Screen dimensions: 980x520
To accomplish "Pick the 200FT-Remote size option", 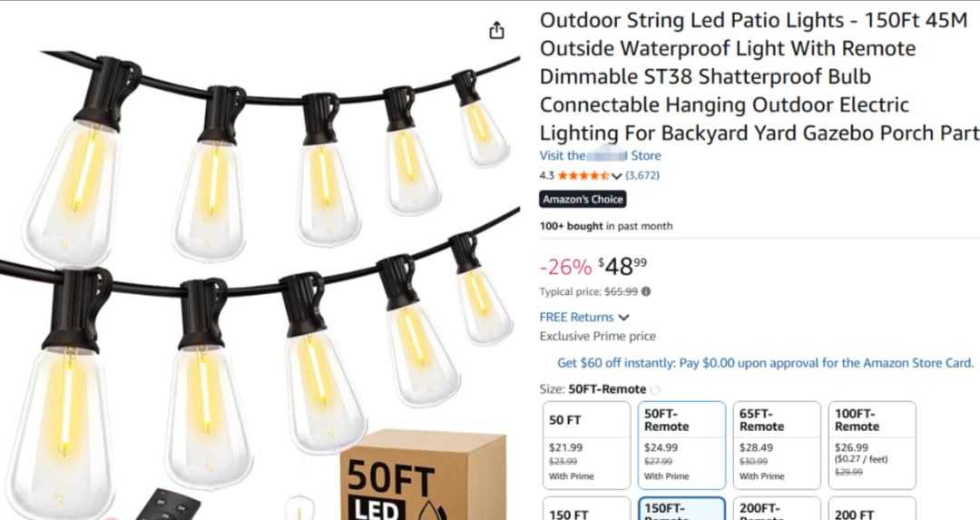I will click(776, 510).
